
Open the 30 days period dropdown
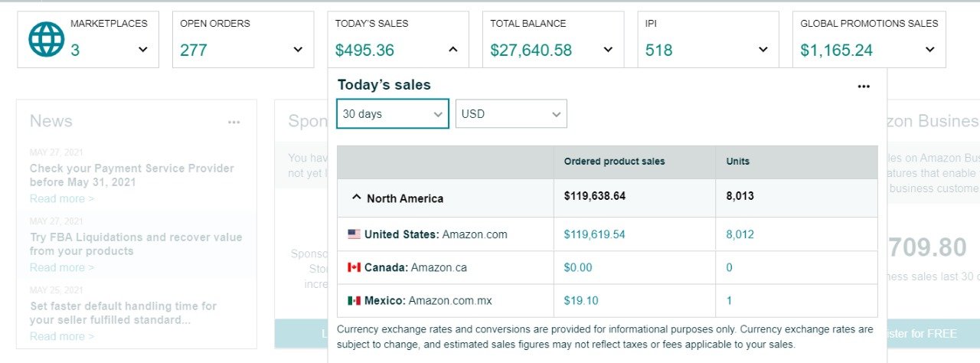[x=393, y=114]
